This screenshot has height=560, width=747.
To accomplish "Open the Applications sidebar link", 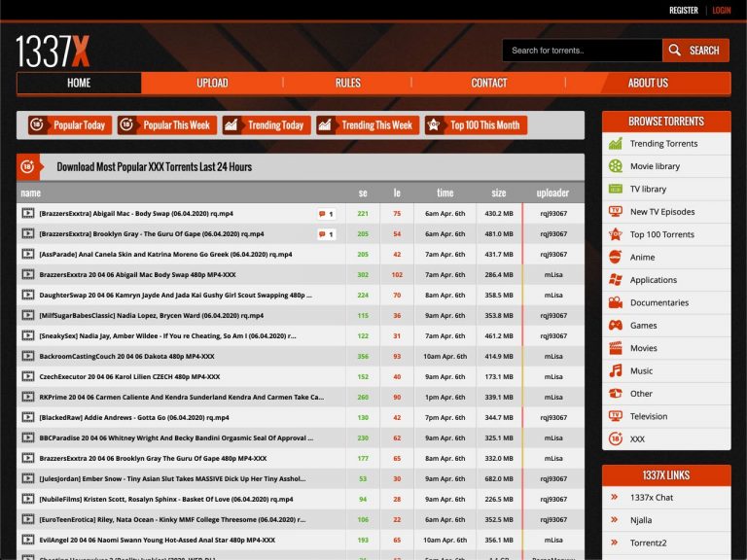I will 654,280.
